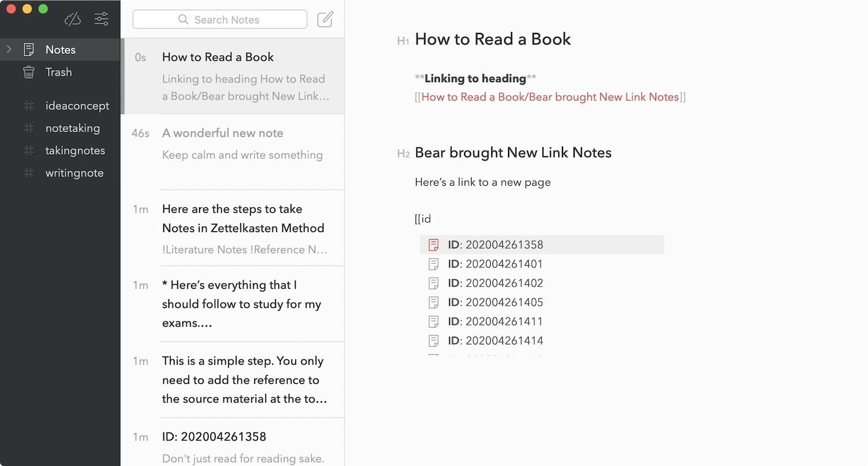
Task: Choose the writingnote tag hash icon
Action: click(x=28, y=173)
